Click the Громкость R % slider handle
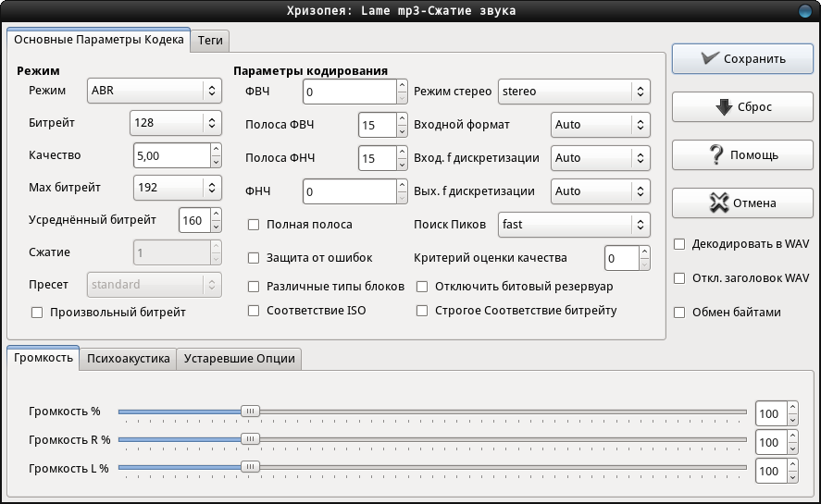The height and width of the screenshot is (504, 821). pos(250,439)
